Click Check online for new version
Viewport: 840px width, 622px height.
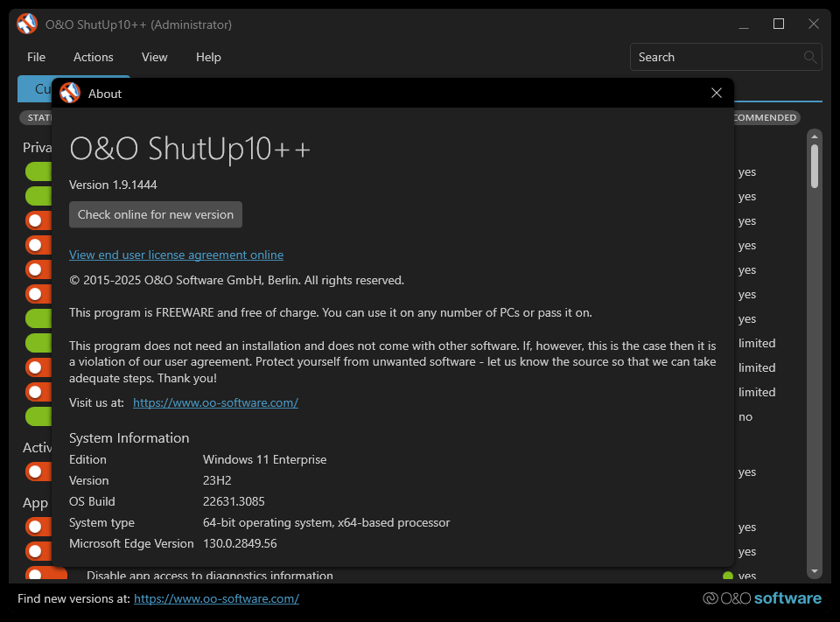(156, 215)
